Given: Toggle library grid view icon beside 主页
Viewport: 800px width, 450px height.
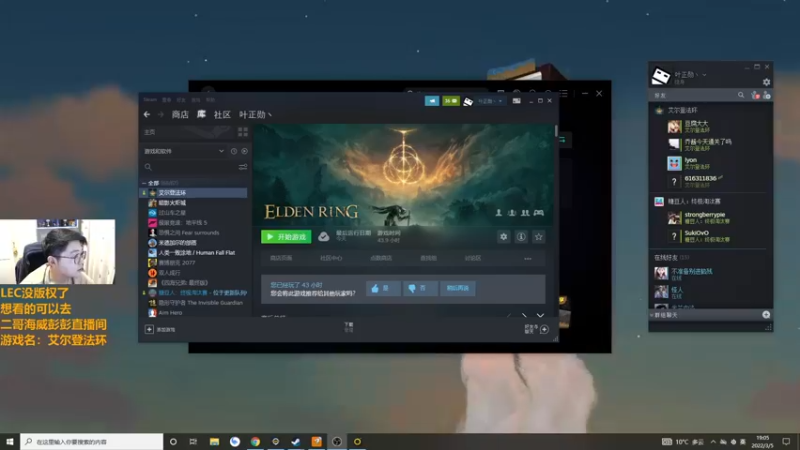Looking at the screenshot, I should click(x=243, y=132).
